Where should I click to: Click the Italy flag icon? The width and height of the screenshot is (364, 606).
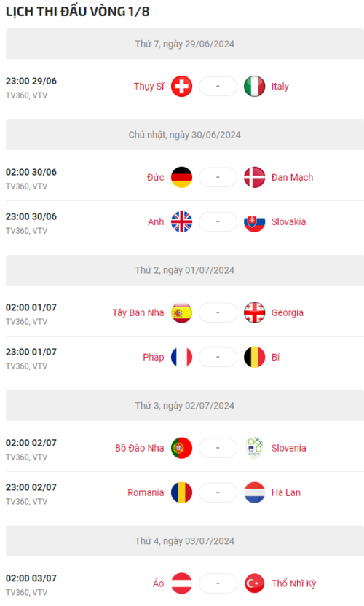coord(254,86)
